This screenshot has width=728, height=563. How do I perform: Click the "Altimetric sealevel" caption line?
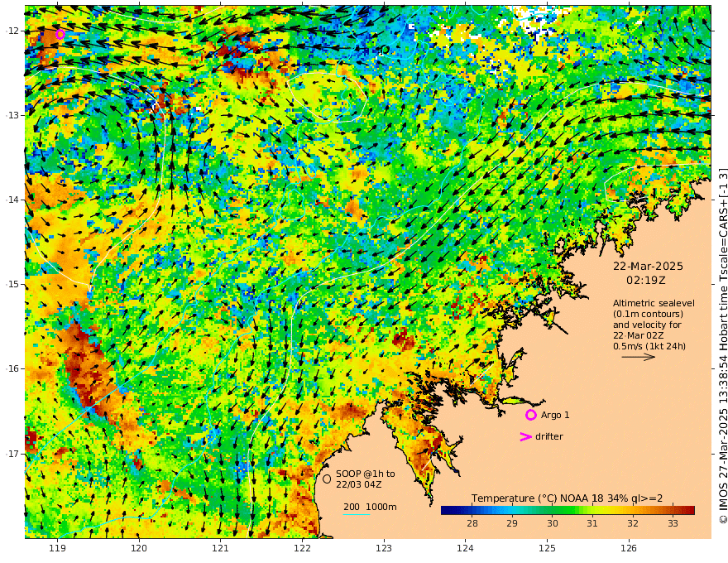[x=654, y=303]
